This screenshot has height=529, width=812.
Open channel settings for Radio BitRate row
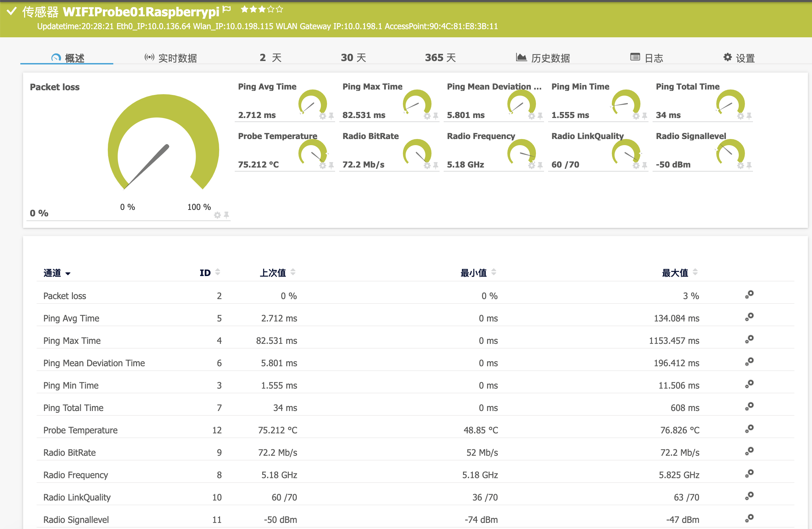(749, 451)
